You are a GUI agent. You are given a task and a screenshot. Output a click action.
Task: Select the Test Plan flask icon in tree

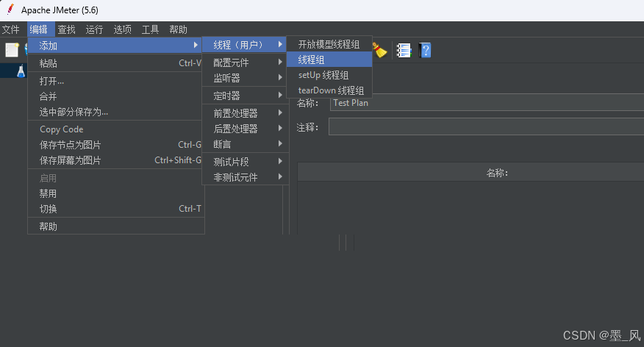coord(21,71)
